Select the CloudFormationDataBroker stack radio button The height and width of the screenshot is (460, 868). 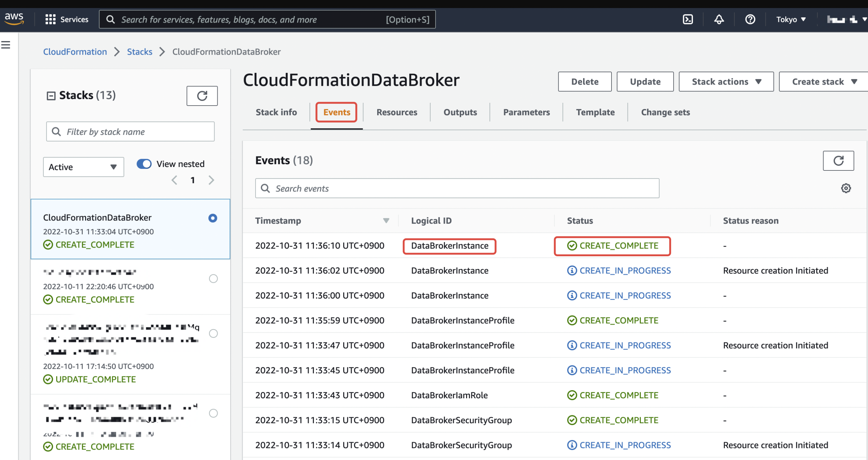[213, 218]
